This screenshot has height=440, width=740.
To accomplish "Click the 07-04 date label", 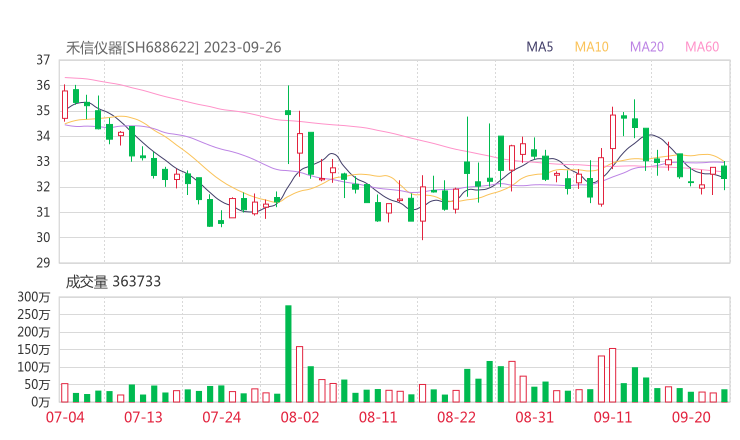I will (x=65, y=417).
